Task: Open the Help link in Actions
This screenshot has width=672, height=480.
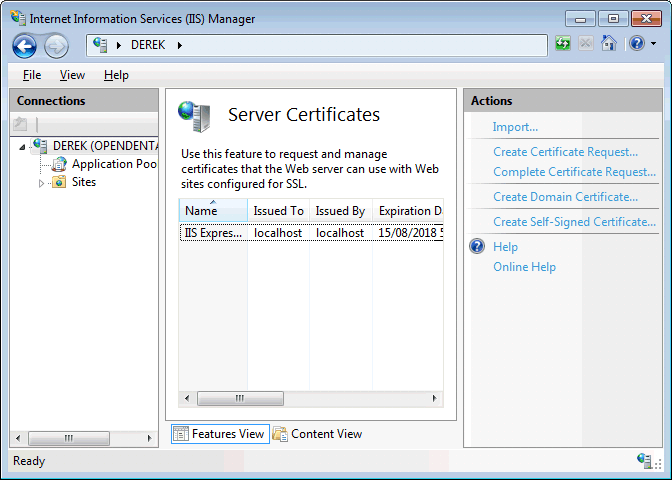Action: click(x=505, y=247)
